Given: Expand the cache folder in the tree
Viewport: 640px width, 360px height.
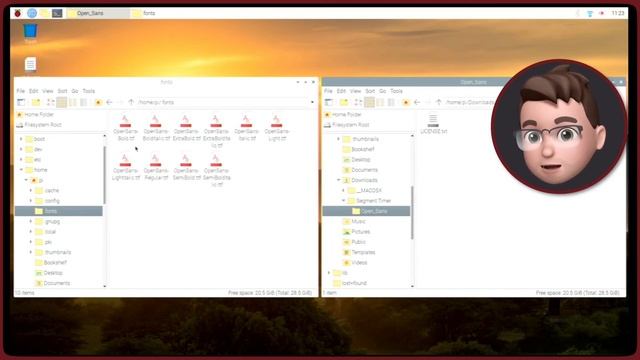Looking at the screenshot, I should [31, 191].
